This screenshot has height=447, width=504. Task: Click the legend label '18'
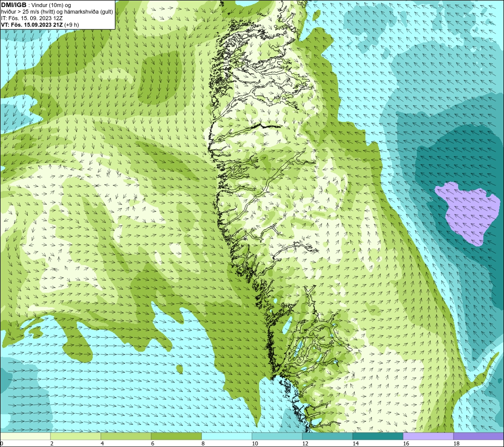coord(457,443)
